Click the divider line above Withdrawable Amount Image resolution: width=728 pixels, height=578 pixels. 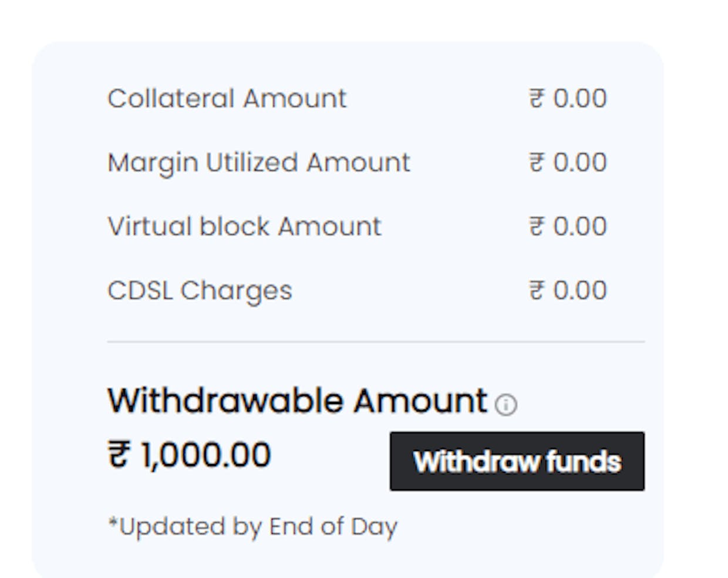tap(376, 341)
